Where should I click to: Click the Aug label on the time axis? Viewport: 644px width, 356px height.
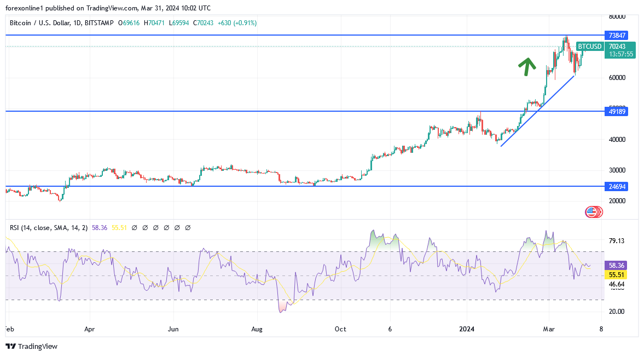(x=257, y=329)
